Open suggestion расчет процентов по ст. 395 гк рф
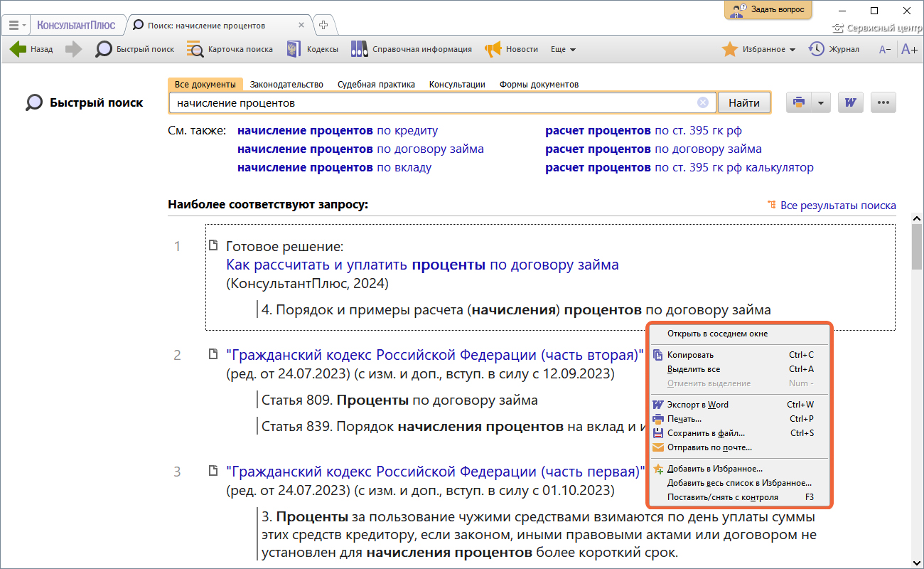This screenshot has width=924, height=569. point(644,131)
